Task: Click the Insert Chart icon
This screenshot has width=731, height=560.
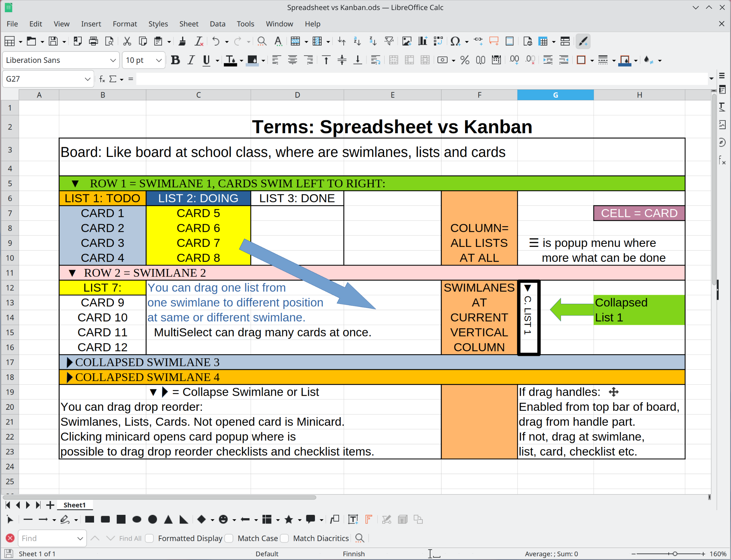Action: [422, 41]
